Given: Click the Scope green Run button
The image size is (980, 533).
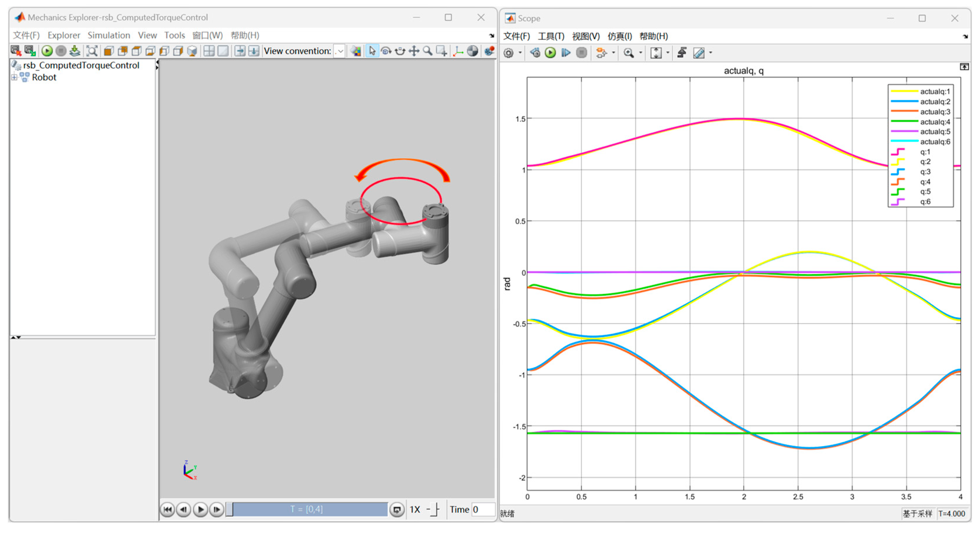Looking at the screenshot, I should pyautogui.click(x=550, y=53).
